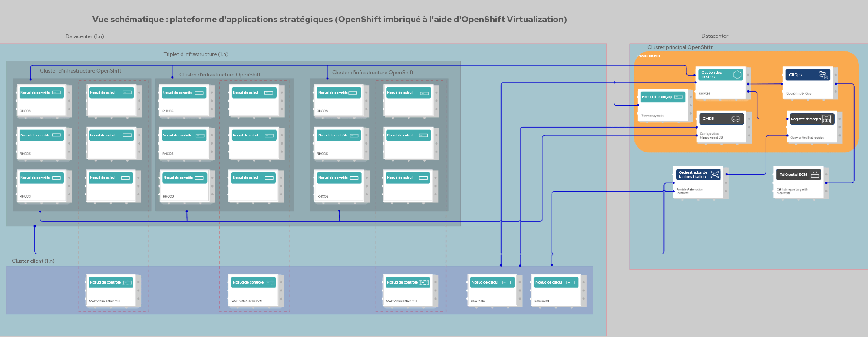Screen dimensions: 868x337
Task: Click the 'Plan de contrôle' label
Action: pos(649,56)
